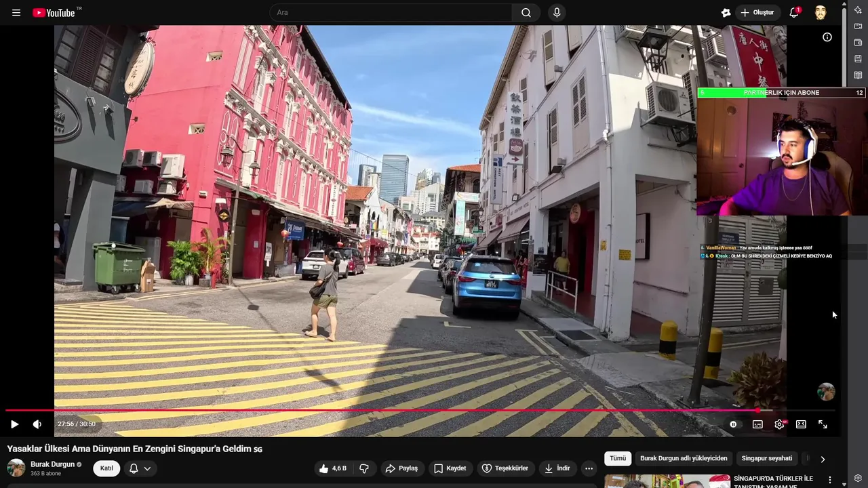
Task: Open sidebar settings gear at bottom right
Action: (x=859, y=479)
